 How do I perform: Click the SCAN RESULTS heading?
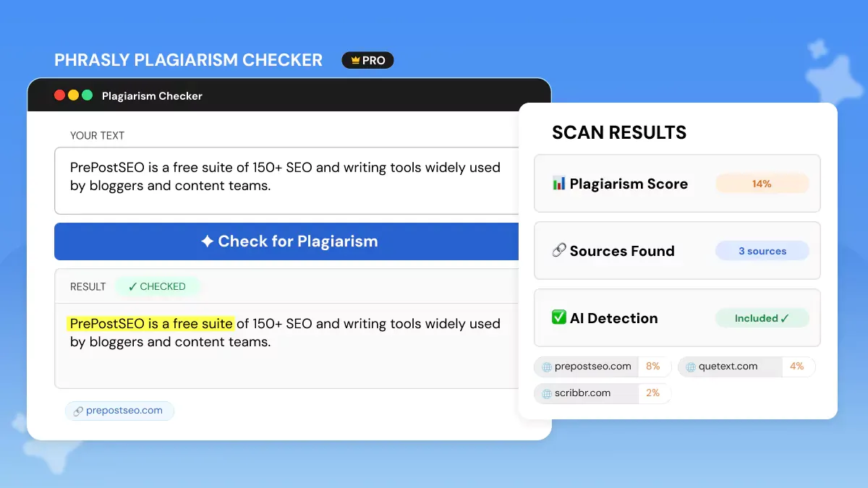[x=619, y=132]
